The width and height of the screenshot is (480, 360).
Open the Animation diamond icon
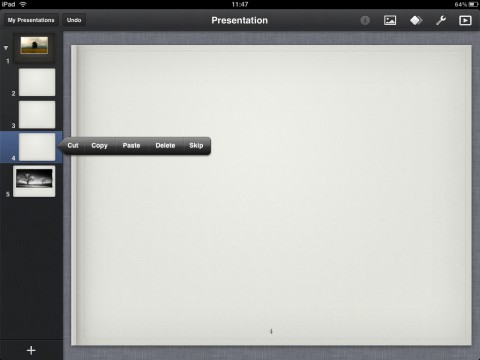click(416, 20)
